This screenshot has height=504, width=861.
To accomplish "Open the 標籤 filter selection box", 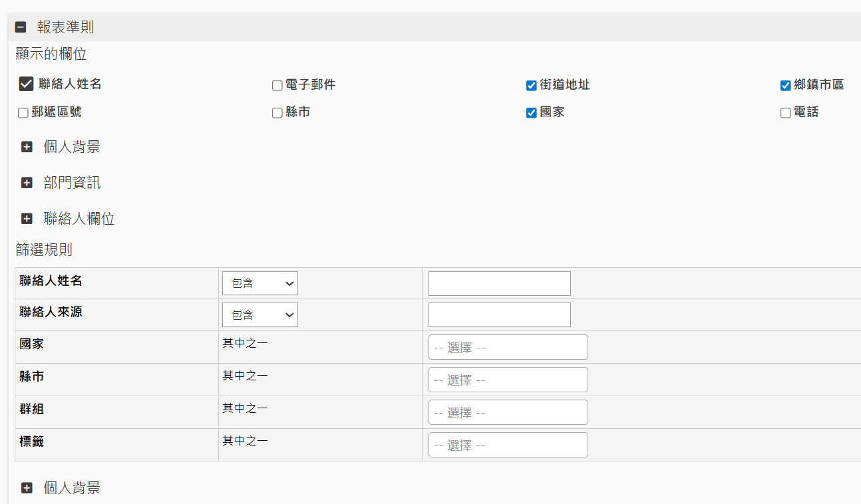I will pos(508,445).
